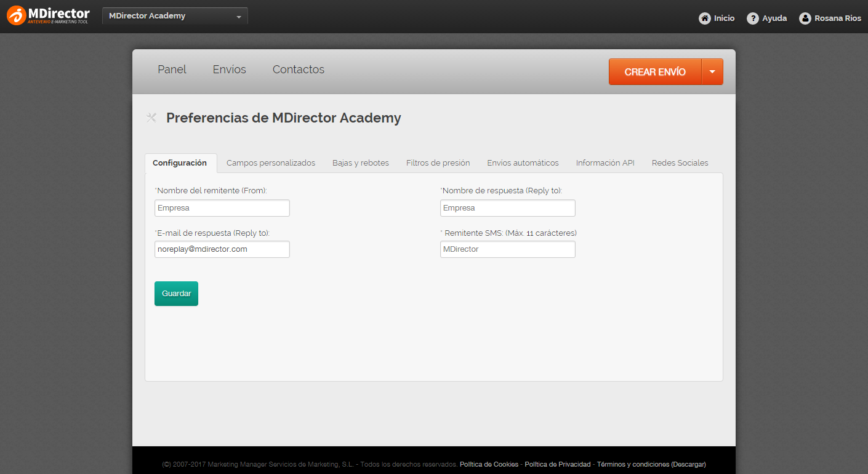Click the Ayuda link text
This screenshot has height=474, width=868.
774,18
